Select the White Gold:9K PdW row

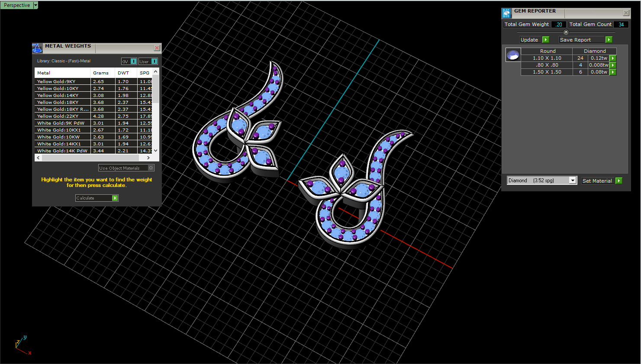tap(93, 123)
